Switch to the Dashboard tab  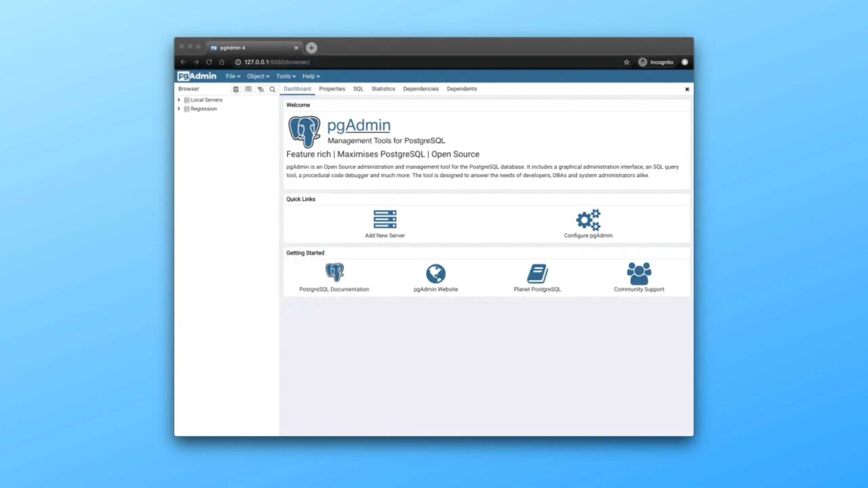297,89
